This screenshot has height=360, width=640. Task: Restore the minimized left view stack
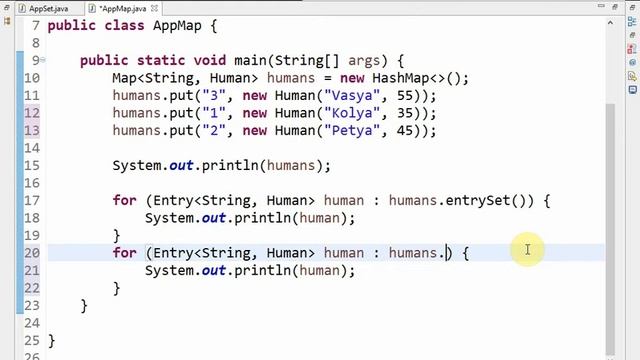7,7
